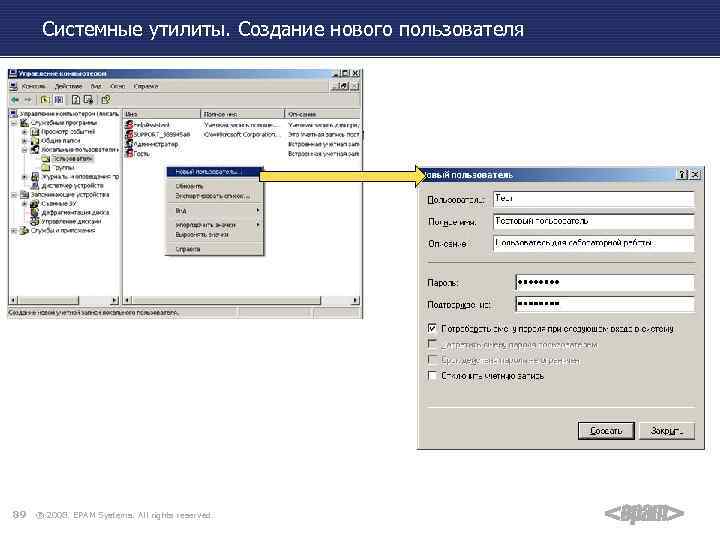Click the Дефрагментация диска tree icon

click(x=35, y=213)
